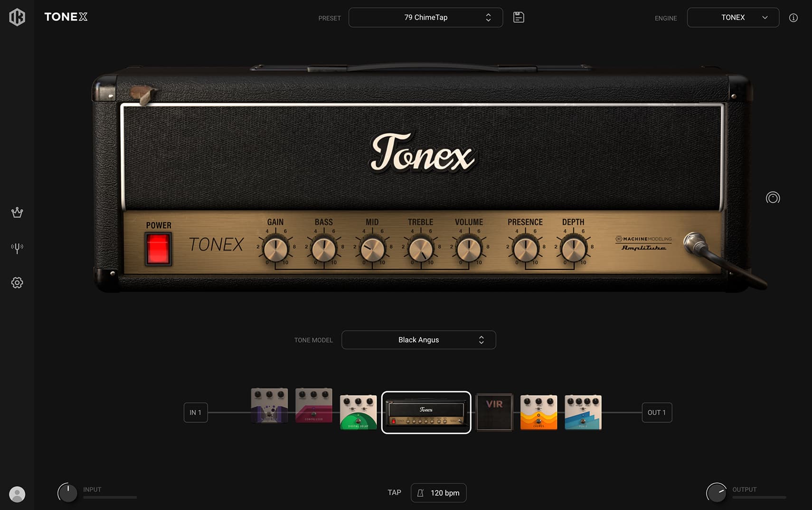Image resolution: width=812 pixels, height=510 pixels.
Task: Click the Presence knob on amp
Action: coord(525,250)
